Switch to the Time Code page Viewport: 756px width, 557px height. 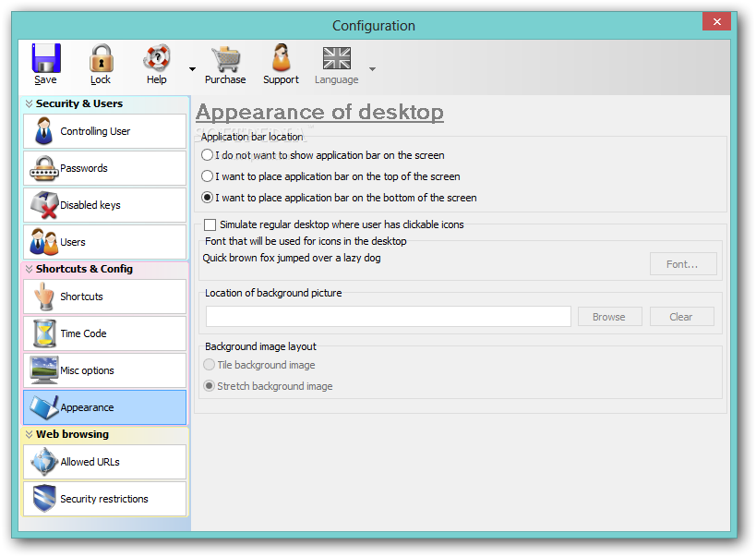coord(104,333)
